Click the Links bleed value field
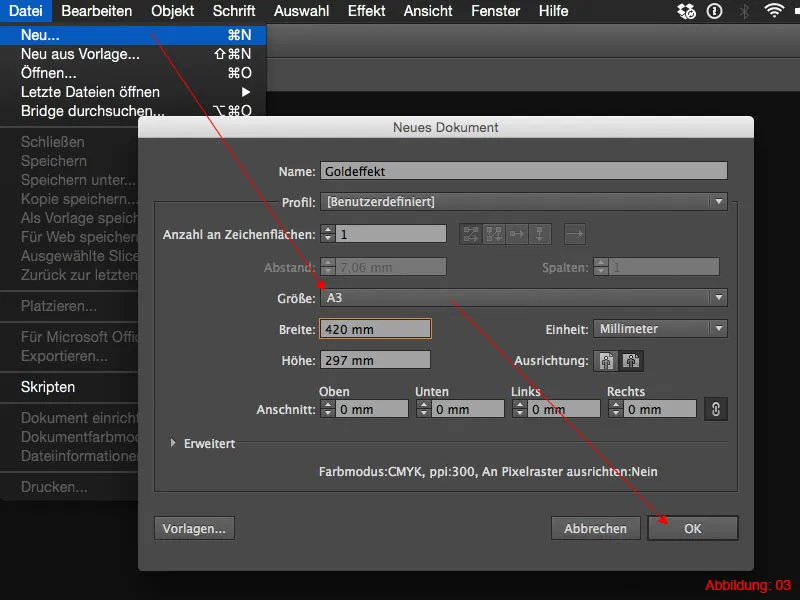This screenshot has width=800, height=600. tap(564, 409)
